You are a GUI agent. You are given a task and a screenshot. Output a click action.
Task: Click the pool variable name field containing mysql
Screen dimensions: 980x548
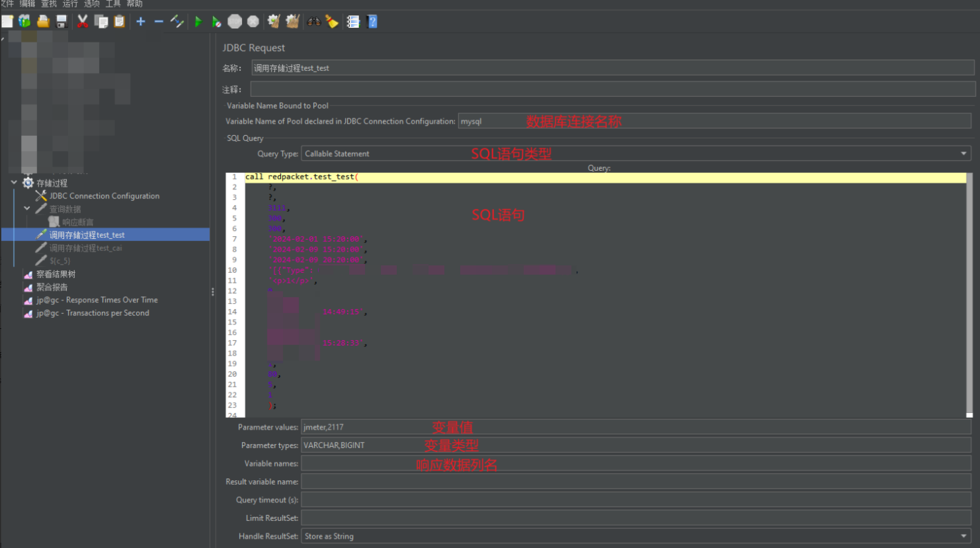[714, 121]
